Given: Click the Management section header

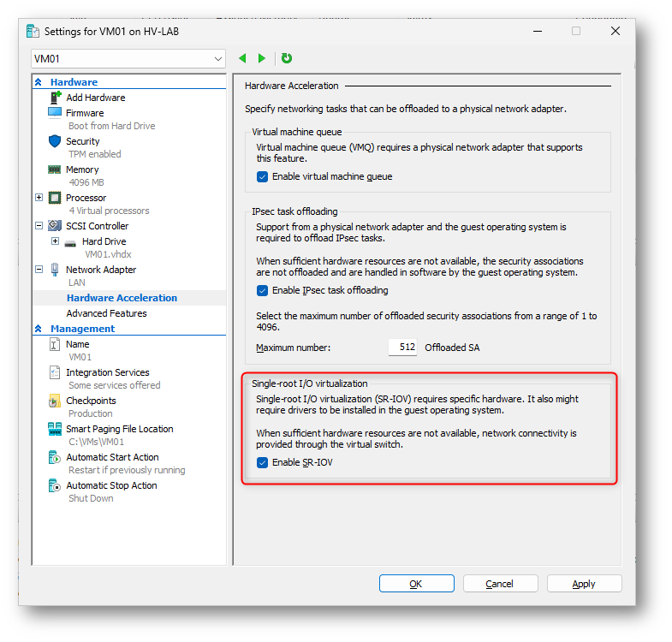Looking at the screenshot, I should click(83, 329).
